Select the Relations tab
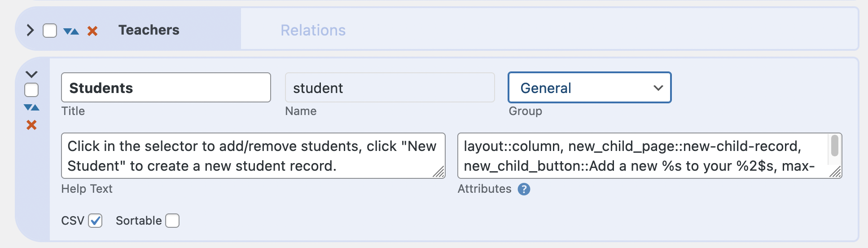The image size is (868, 248). click(313, 30)
